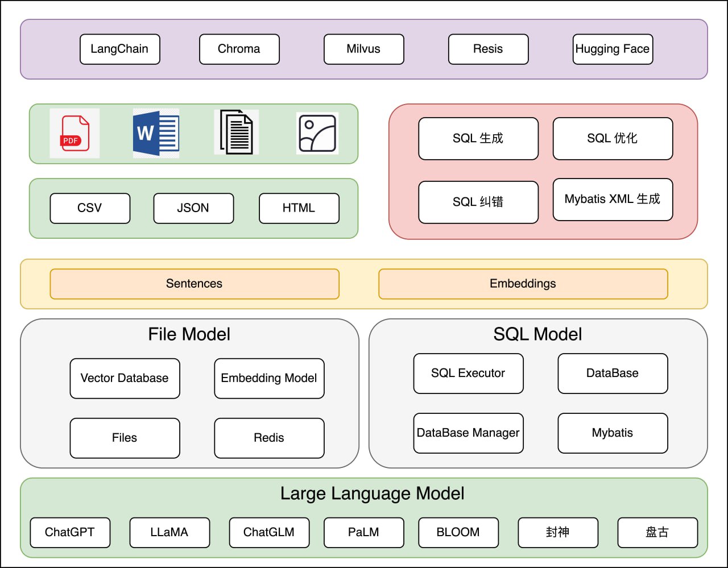Select the CSV format box
This screenshot has width=728, height=568.
(90, 208)
